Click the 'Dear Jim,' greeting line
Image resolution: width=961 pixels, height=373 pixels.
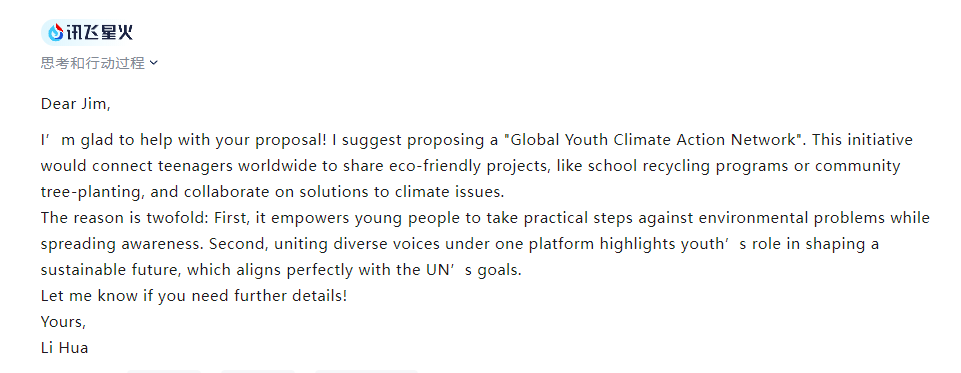click(x=75, y=104)
